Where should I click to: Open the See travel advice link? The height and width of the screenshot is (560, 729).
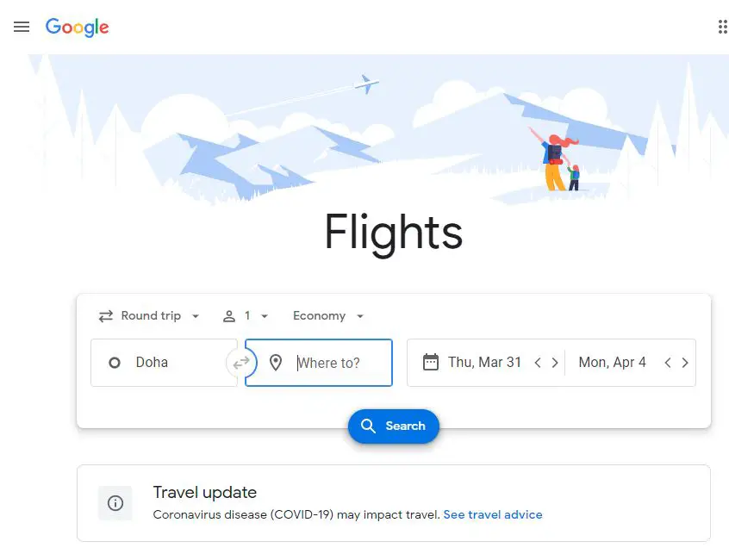(x=493, y=515)
